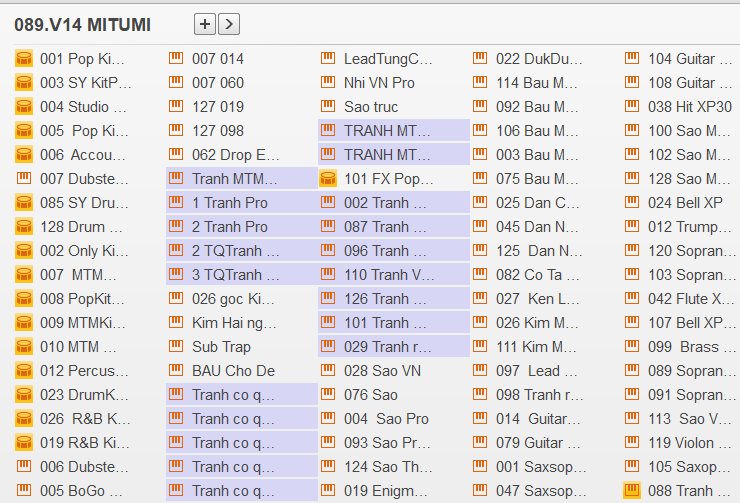Click the 089.V14 MITUMI bank title
This screenshot has height=503, width=740.
[x=82, y=25]
